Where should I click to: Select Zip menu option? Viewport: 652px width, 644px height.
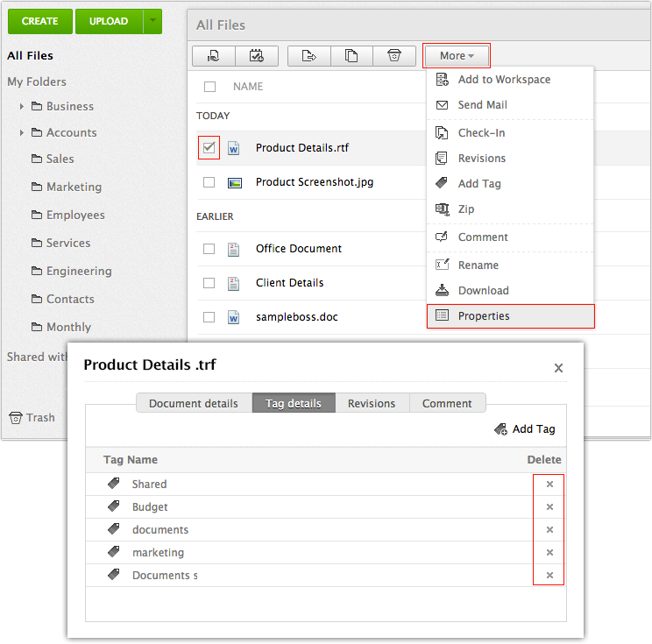(510, 209)
